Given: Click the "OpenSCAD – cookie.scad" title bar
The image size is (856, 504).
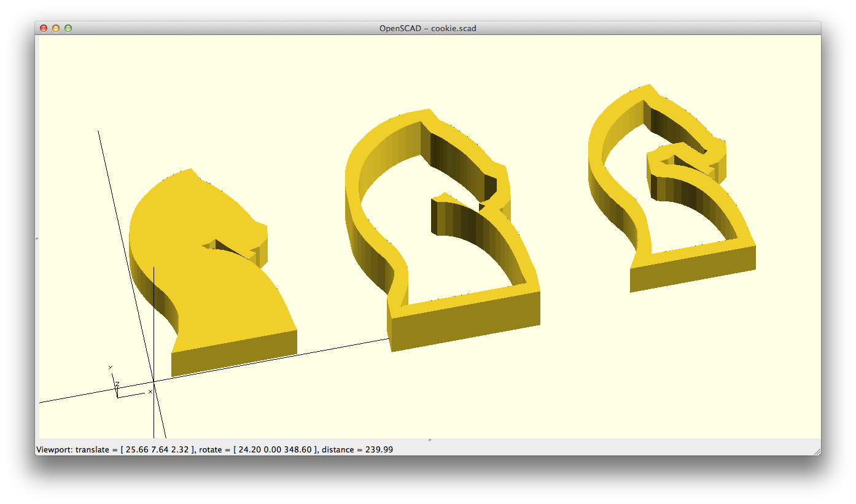Looking at the screenshot, I should (x=428, y=28).
